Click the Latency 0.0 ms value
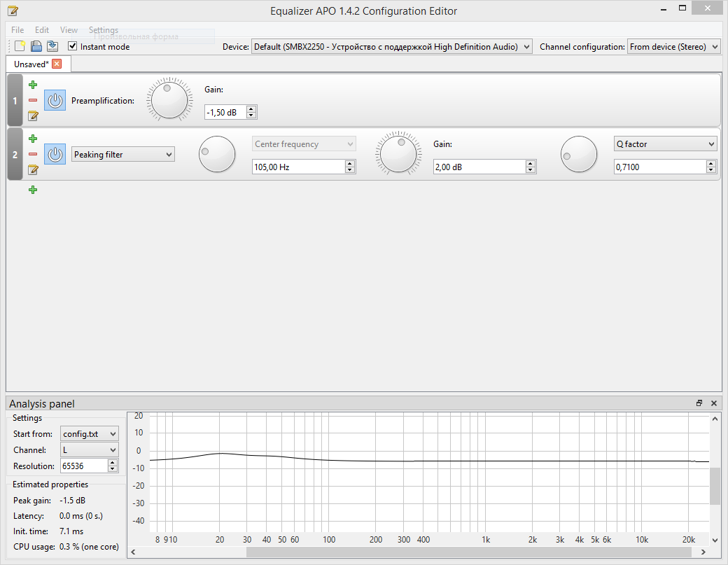Image resolution: width=728 pixels, height=565 pixels. (x=80, y=516)
